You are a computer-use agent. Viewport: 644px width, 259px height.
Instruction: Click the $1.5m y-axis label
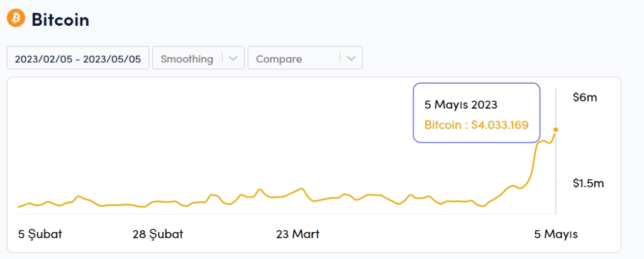coord(588,184)
